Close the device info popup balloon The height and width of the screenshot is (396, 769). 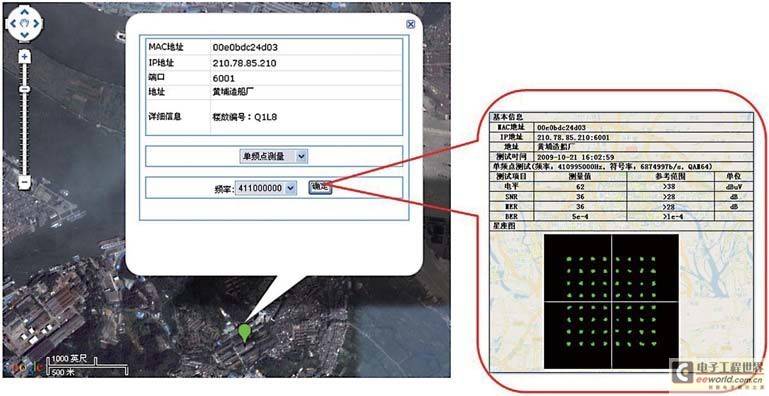point(410,25)
